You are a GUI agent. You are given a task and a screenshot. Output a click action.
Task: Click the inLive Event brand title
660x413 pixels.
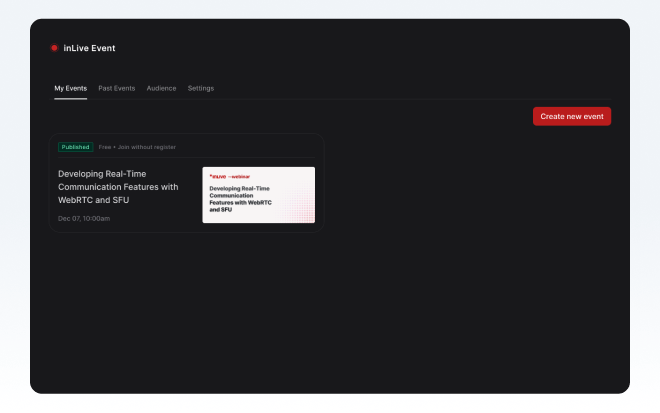[89, 48]
